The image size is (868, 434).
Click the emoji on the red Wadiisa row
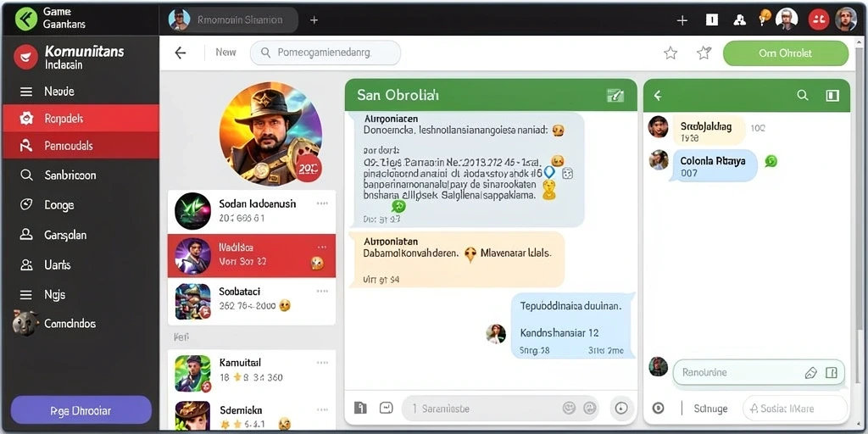pos(317,263)
